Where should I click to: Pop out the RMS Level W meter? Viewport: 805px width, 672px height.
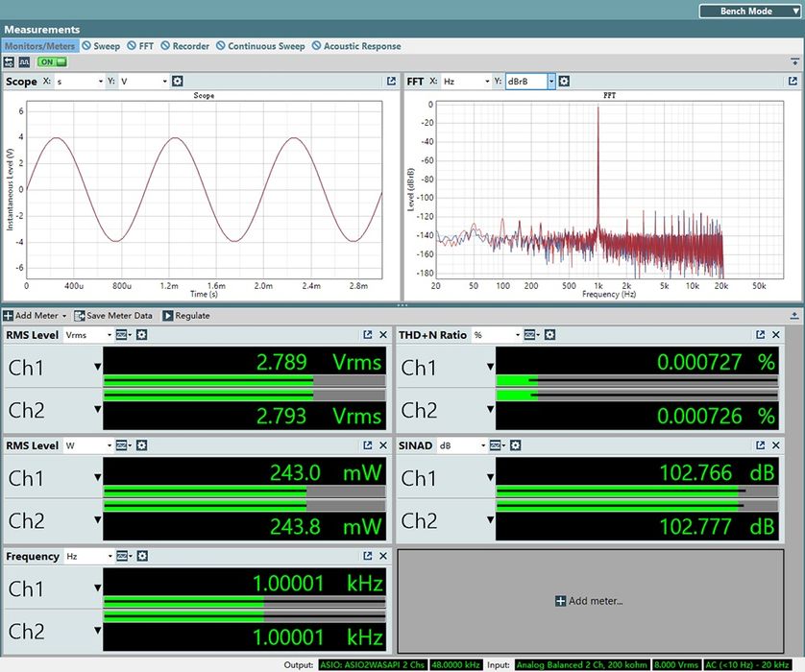368,445
